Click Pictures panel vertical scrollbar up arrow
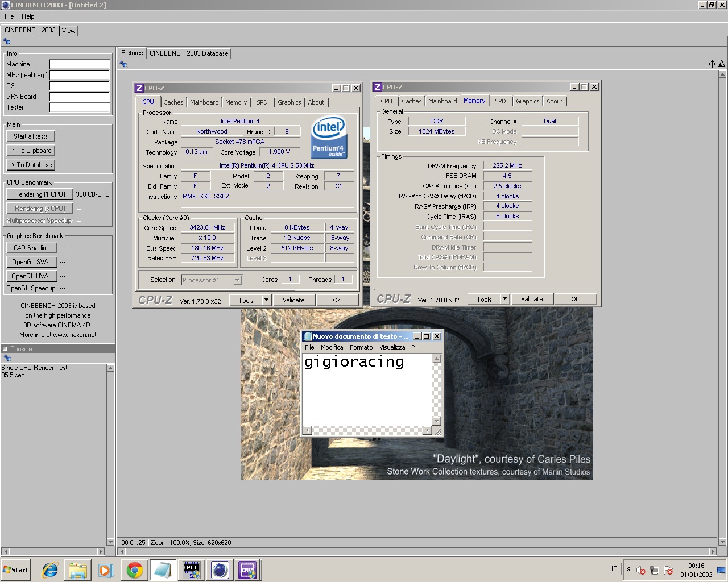The height and width of the screenshot is (582, 728). (722, 74)
